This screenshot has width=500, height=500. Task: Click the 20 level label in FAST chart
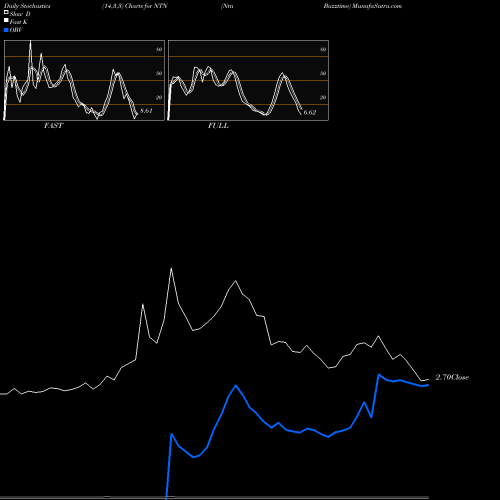159,97
